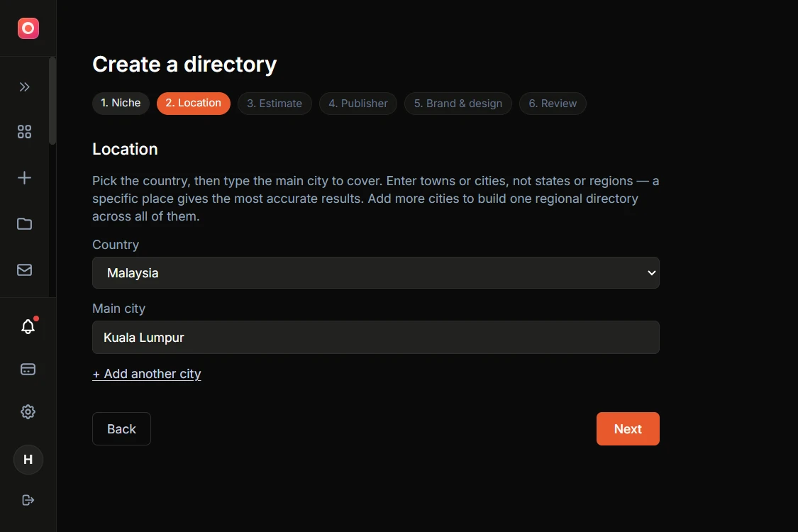Open the dashboard grid icon
Viewport: 798px width, 532px height.
coord(24,132)
